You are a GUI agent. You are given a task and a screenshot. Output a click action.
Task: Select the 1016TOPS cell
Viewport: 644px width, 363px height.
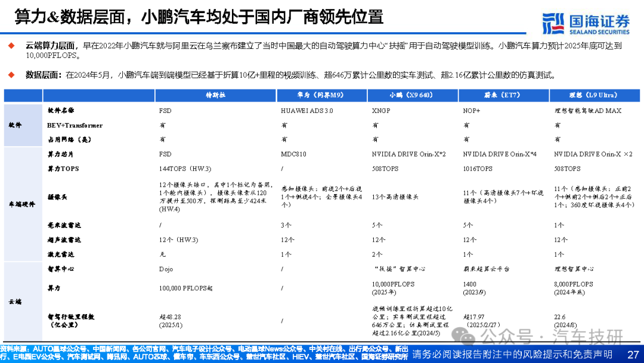point(478,168)
